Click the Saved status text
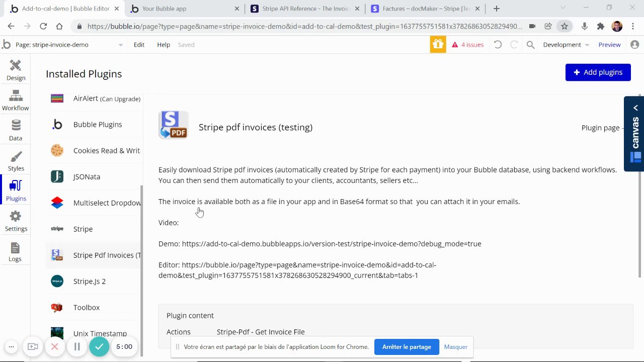 (186, 45)
